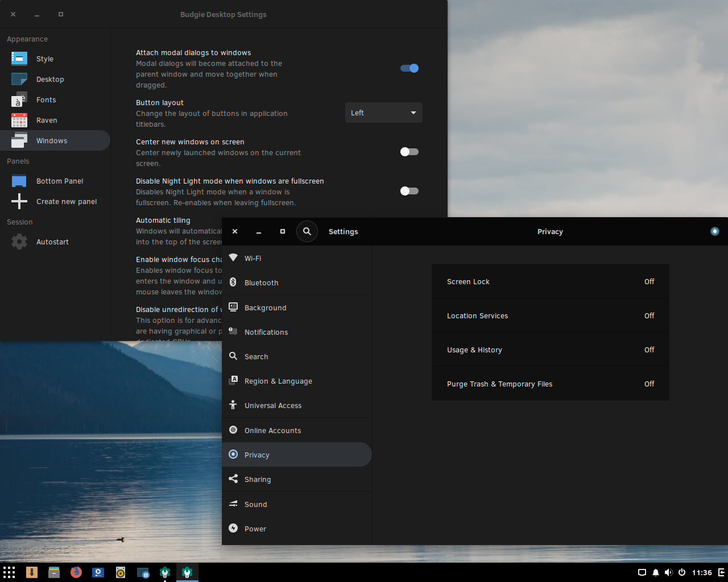Open Notifications panel in Settings
The image size is (728, 582).
point(297,332)
